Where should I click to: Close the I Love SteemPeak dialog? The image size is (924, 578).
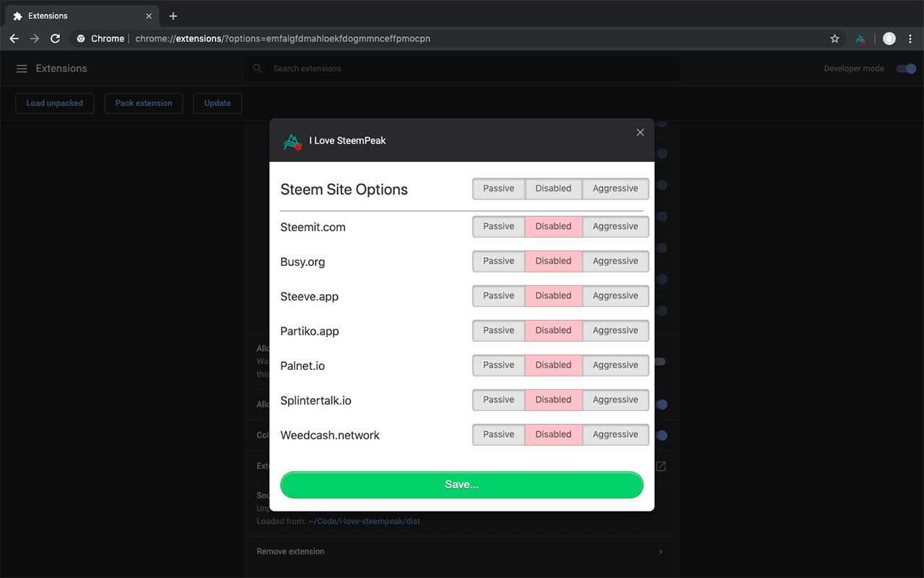click(640, 132)
